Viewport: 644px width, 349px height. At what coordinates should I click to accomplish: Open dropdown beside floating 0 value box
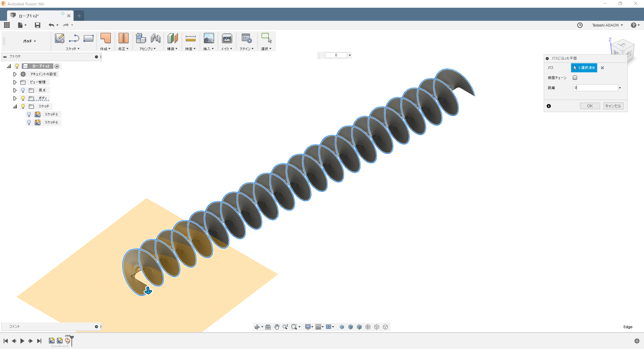pyautogui.click(x=350, y=55)
